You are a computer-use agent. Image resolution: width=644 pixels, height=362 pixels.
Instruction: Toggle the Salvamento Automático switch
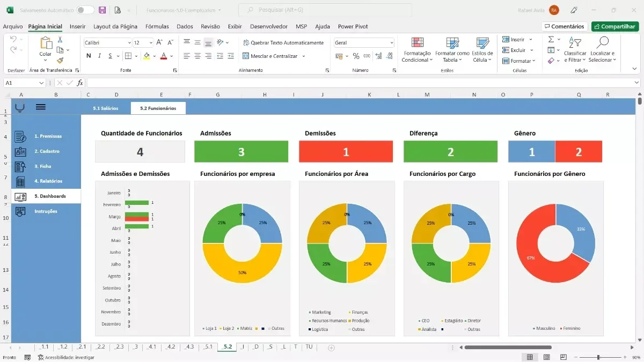[85, 10]
